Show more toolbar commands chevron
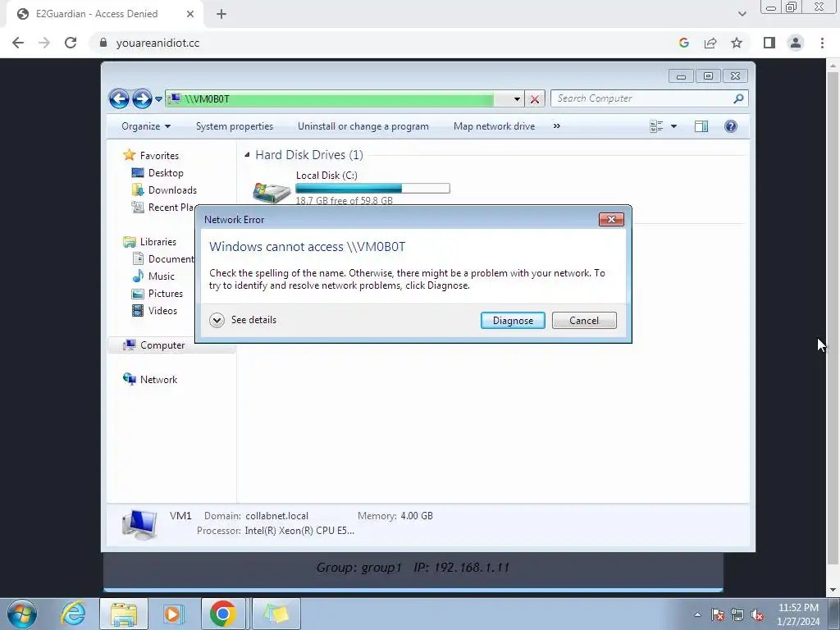This screenshot has height=630, width=840. [557, 126]
